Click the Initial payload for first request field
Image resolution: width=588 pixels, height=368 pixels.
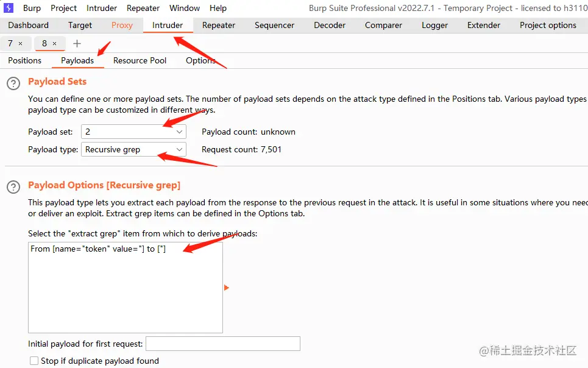click(223, 344)
